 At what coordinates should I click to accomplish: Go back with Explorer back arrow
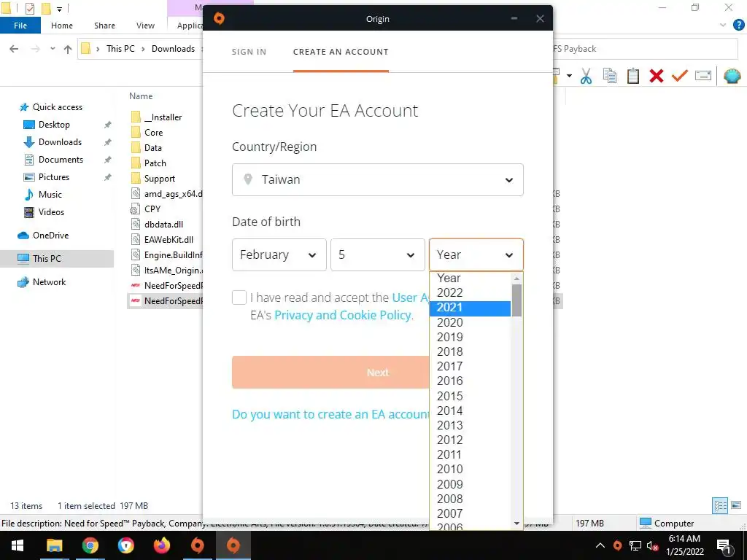click(14, 49)
